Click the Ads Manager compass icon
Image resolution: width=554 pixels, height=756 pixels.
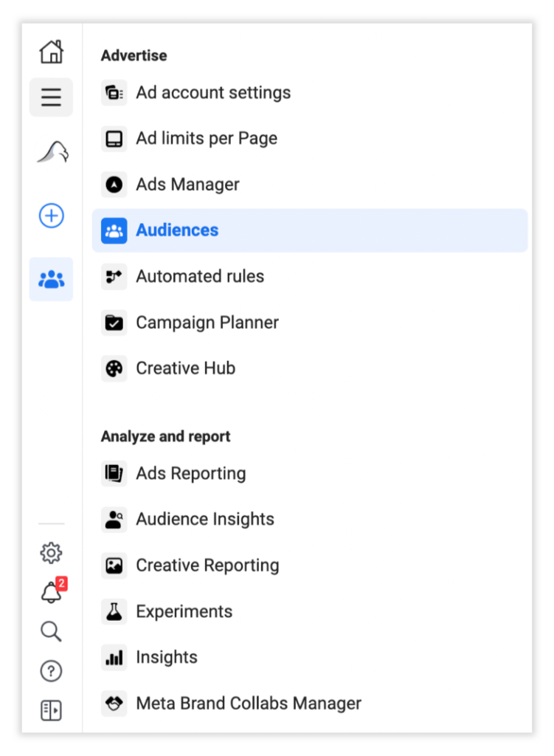coord(114,185)
